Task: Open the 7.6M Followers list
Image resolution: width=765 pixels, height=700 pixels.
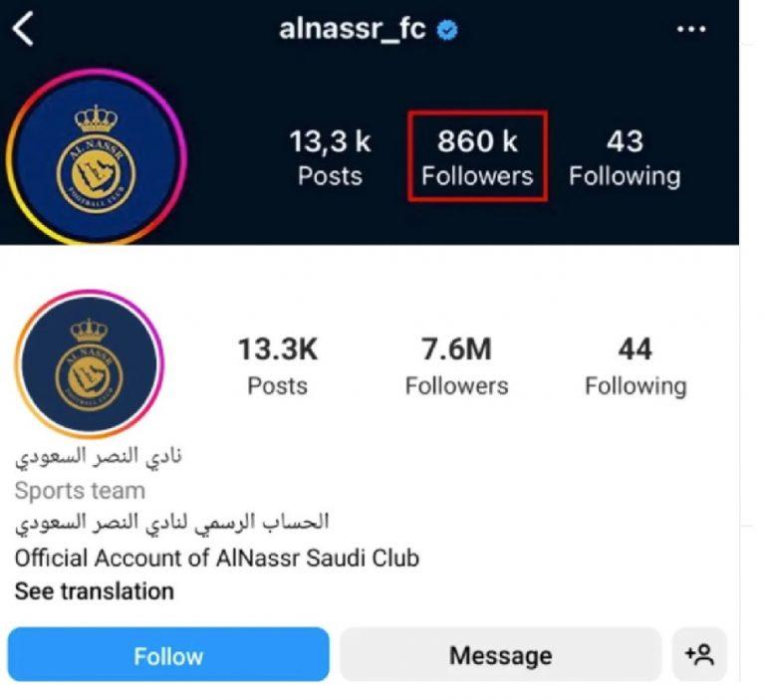Action: (456, 365)
